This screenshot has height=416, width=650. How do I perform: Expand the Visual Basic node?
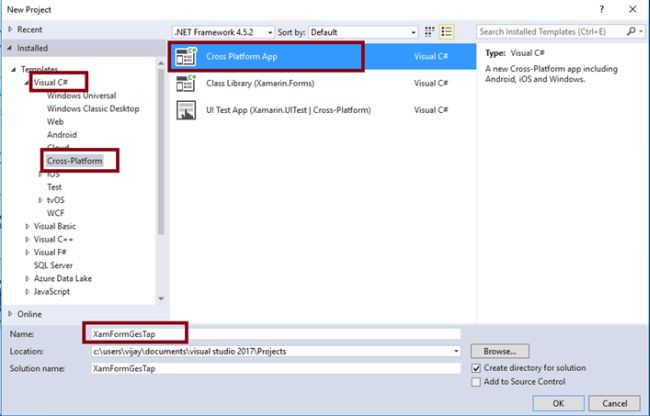click(27, 226)
